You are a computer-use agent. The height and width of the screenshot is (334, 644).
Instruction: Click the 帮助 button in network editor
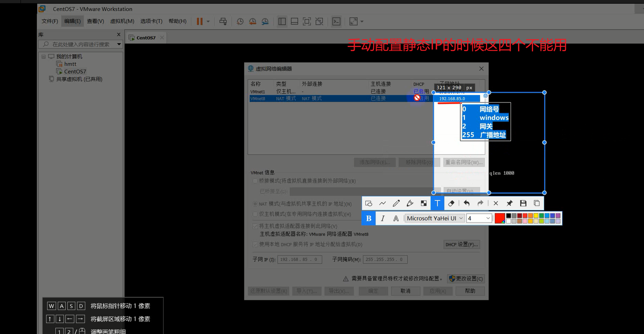click(470, 291)
